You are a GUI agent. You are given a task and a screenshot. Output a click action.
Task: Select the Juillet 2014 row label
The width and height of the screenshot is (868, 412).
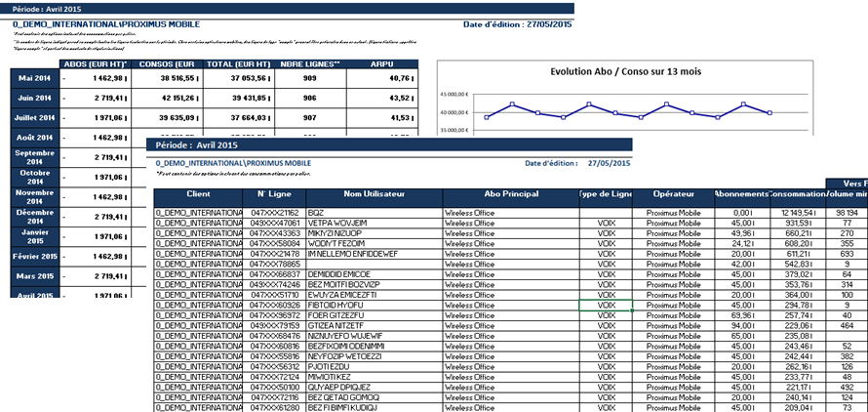point(34,118)
